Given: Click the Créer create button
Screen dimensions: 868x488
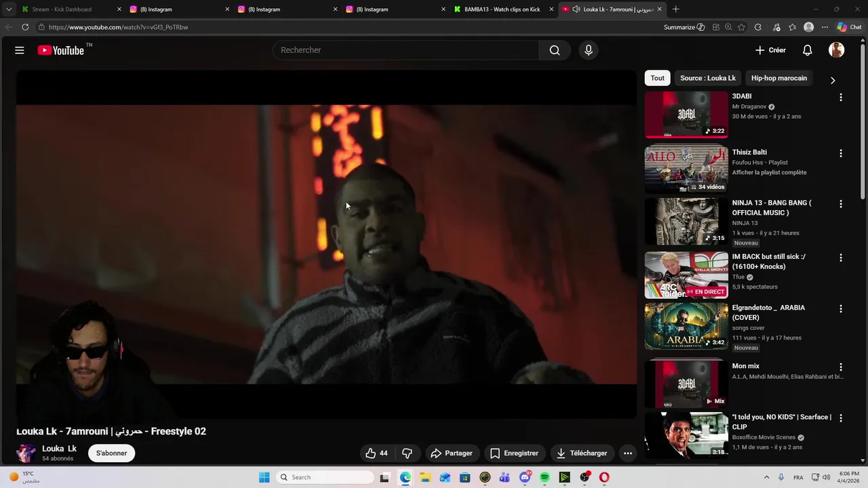Looking at the screenshot, I should coord(770,50).
